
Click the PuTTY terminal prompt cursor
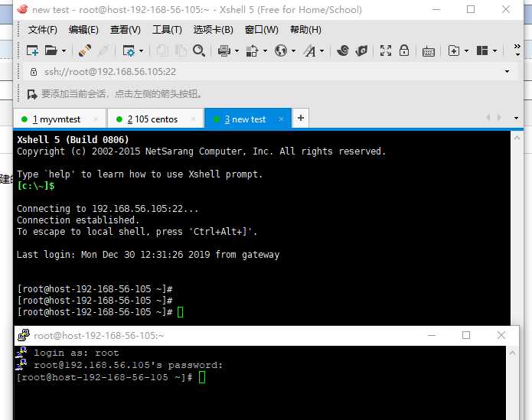point(202,377)
